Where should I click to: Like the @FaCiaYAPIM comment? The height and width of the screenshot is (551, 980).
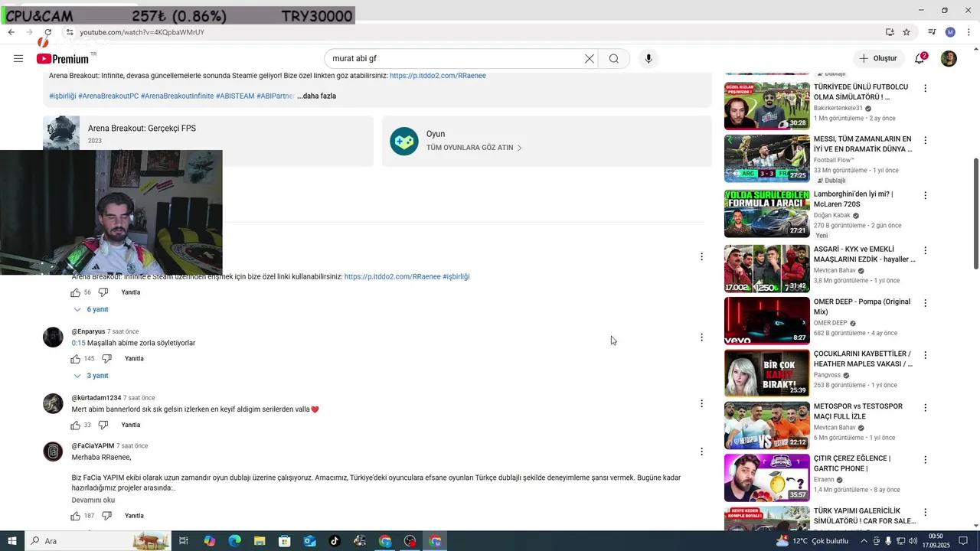(x=76, y=516)
